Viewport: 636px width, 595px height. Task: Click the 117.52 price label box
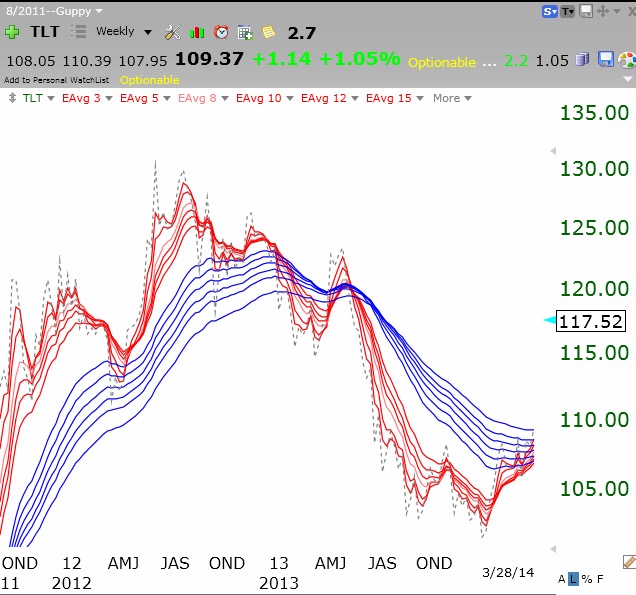click(591, 321)
